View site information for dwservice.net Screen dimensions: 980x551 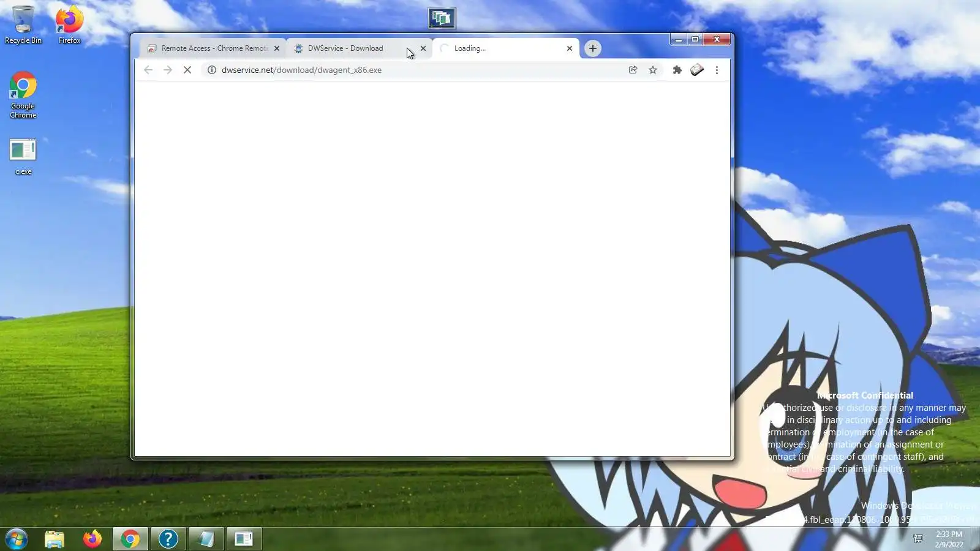click(212, 70)
